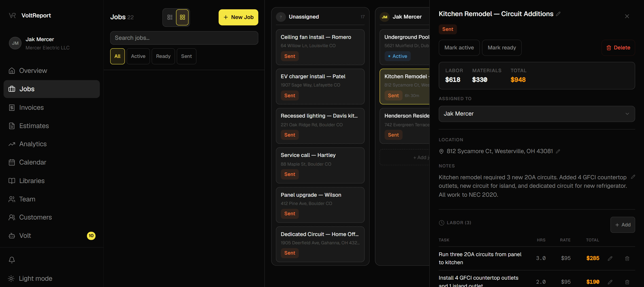Open the Underground Pool job card
The image size is (644, 287).
405,47
